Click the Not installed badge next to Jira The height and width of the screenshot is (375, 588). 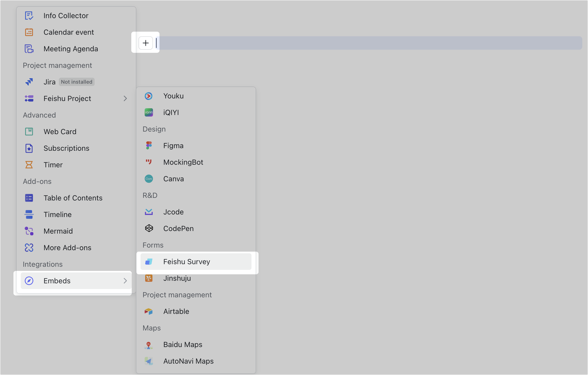pyautogui.click(x=76, y=82)
